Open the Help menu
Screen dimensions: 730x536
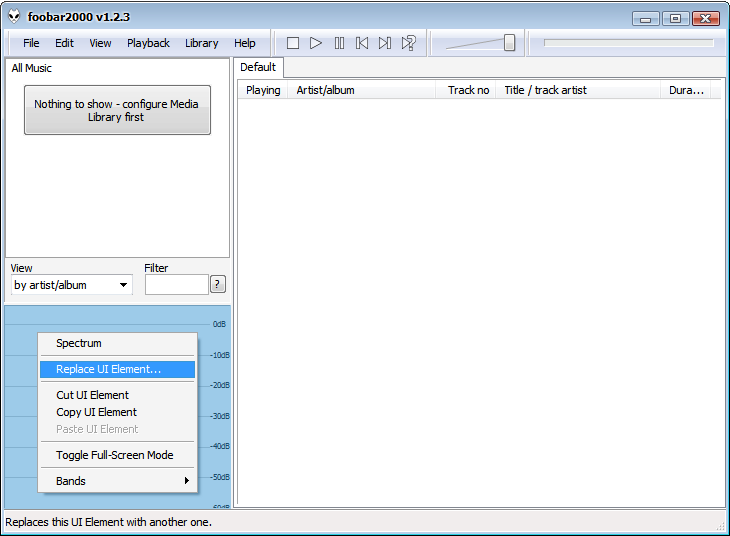(244, 43)
